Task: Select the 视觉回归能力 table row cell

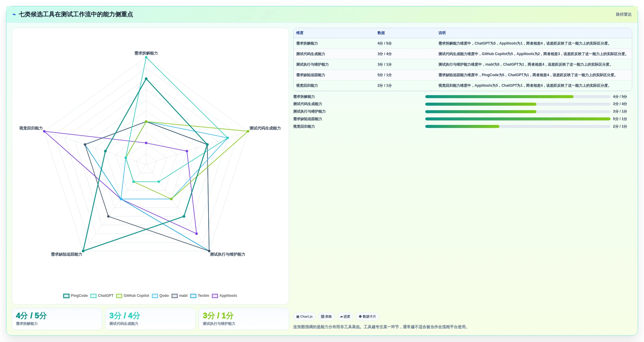Action: (x=307, y=85)
